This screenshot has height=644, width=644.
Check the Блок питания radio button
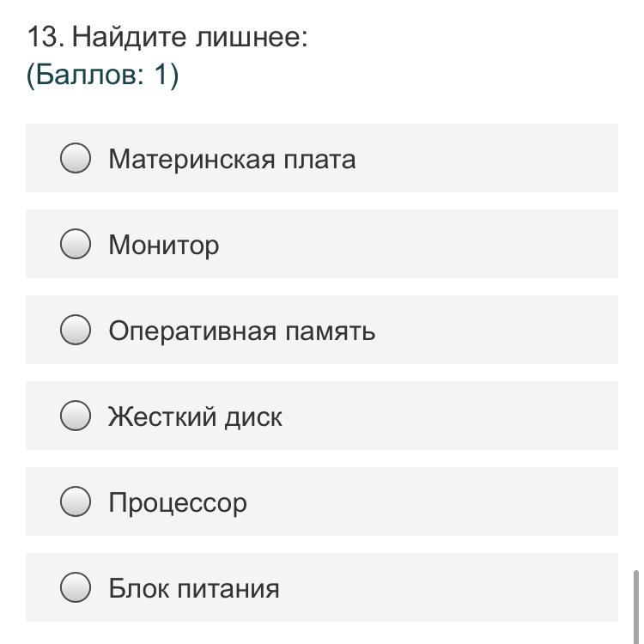(76, 587)
